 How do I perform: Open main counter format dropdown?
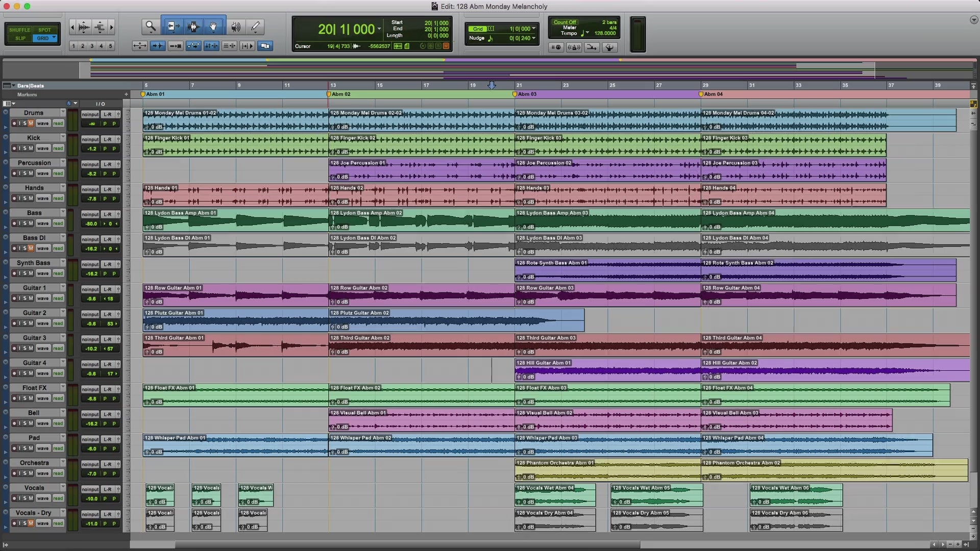379,29
